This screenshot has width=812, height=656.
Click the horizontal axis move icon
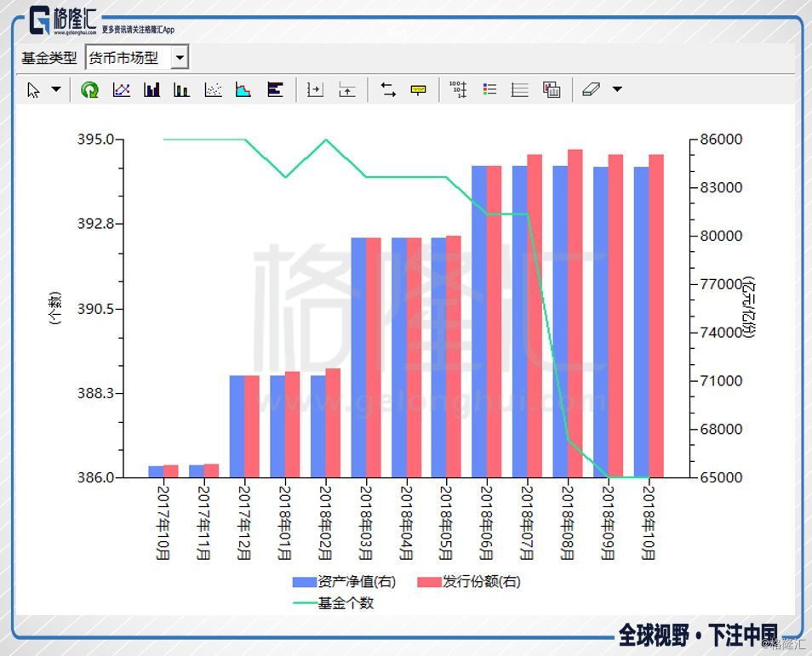pyautogui.click(x=315, y=89)
